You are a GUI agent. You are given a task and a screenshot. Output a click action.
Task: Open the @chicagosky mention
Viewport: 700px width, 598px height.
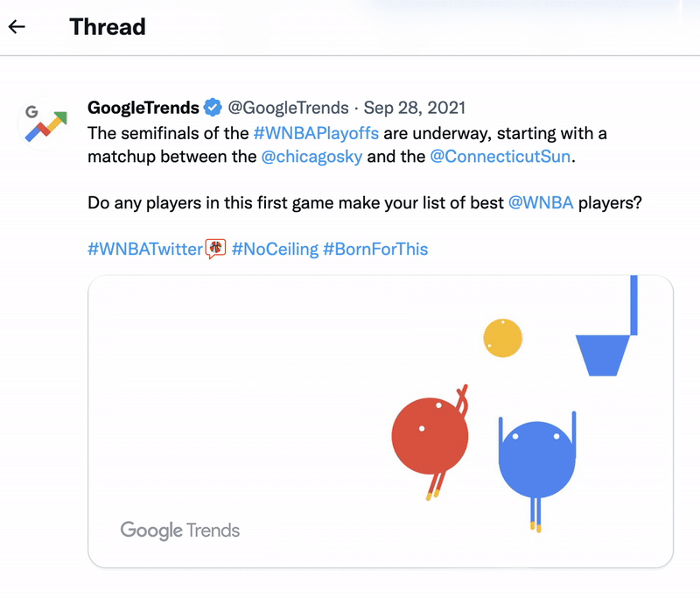tap(306, 158)
